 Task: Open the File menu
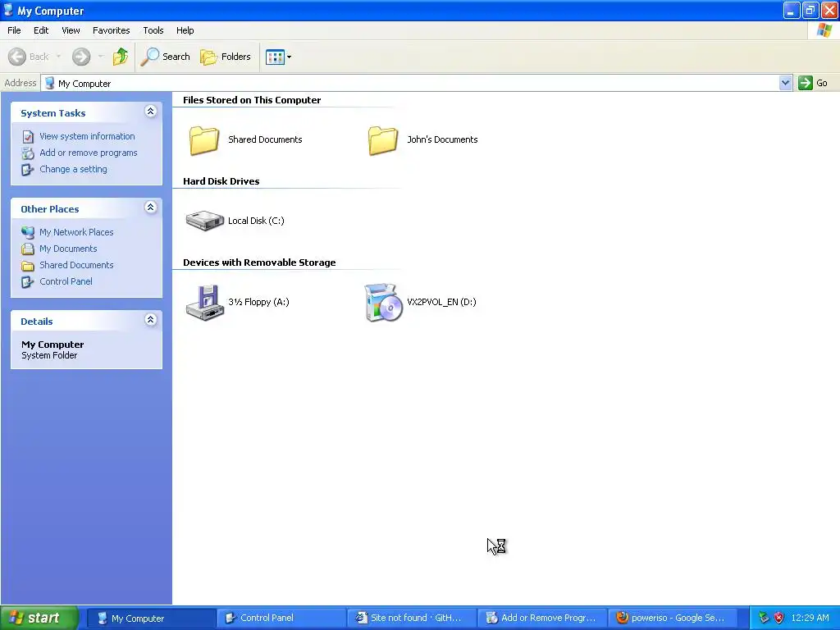click(15, 30)
